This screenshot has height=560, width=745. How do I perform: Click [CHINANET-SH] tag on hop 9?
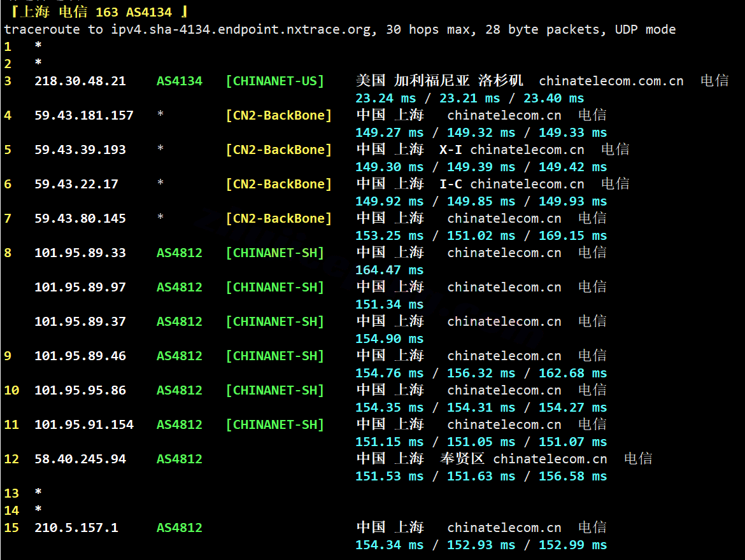275,356
